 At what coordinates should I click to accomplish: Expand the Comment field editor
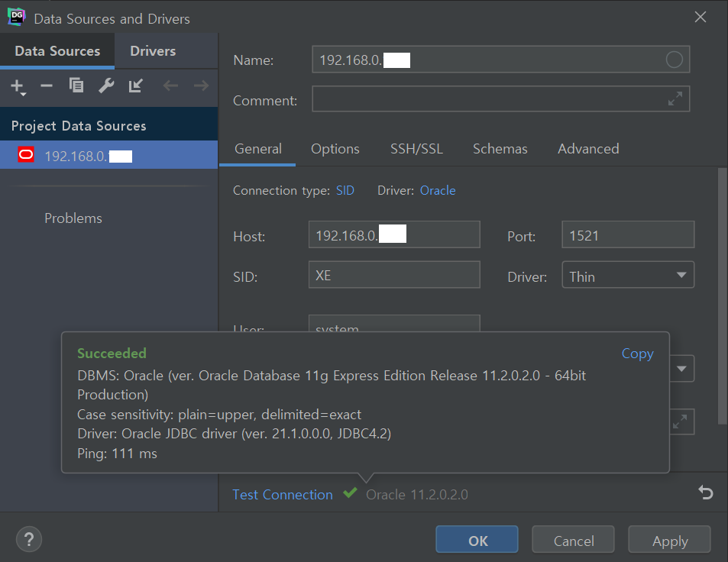click(x=675, y=99)
